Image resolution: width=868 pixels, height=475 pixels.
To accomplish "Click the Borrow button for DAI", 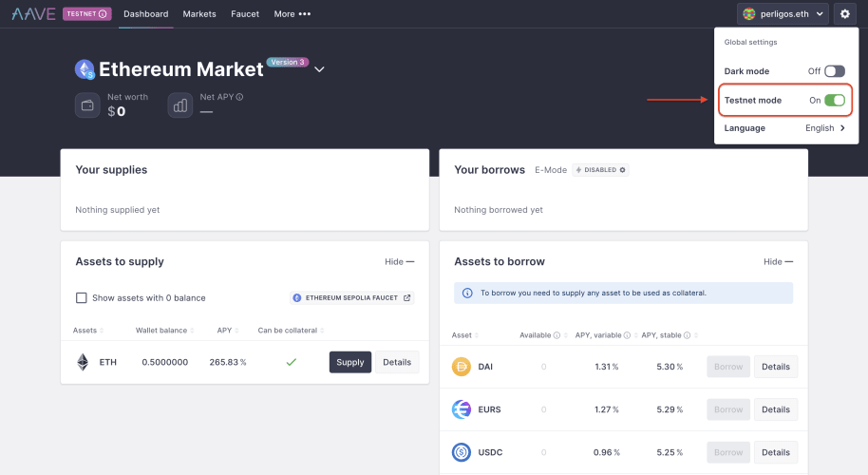I will (x=728, y=367).
